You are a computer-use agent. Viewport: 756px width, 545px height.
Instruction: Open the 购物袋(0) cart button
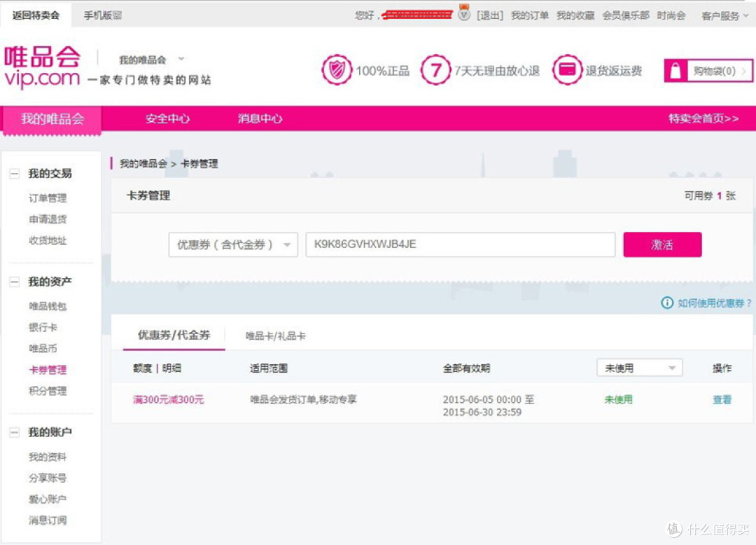point(708,71)
